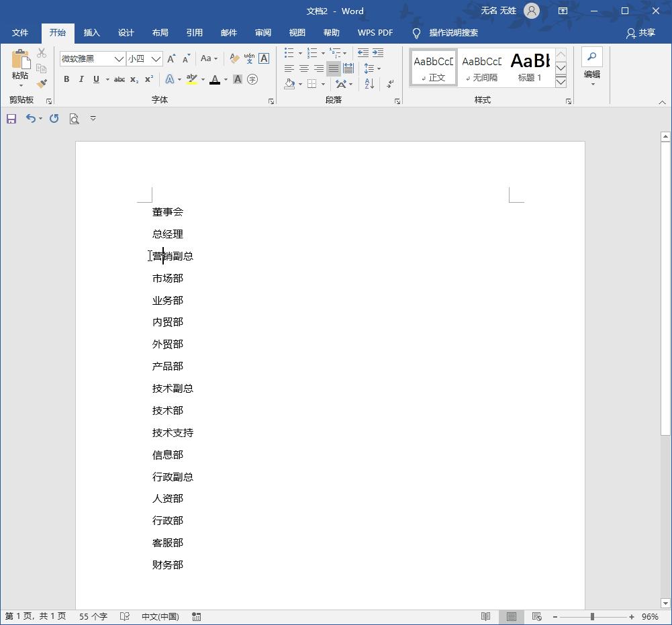Open the font size dropdown

(x=155, y=59)
